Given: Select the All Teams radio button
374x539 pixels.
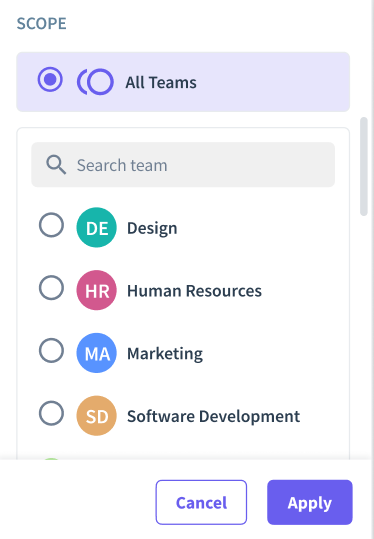Looking at the screenshot, I should (x=50, y=79).
